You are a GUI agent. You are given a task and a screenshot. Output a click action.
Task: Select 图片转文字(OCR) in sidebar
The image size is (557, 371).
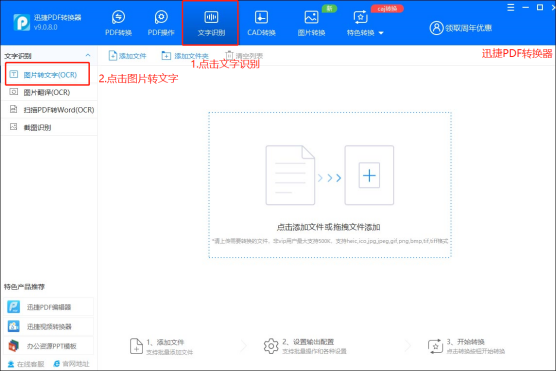(x=48, y=75)
